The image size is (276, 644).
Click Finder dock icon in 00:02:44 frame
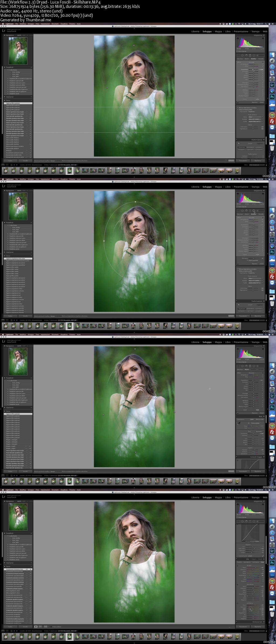coord(272,54)
